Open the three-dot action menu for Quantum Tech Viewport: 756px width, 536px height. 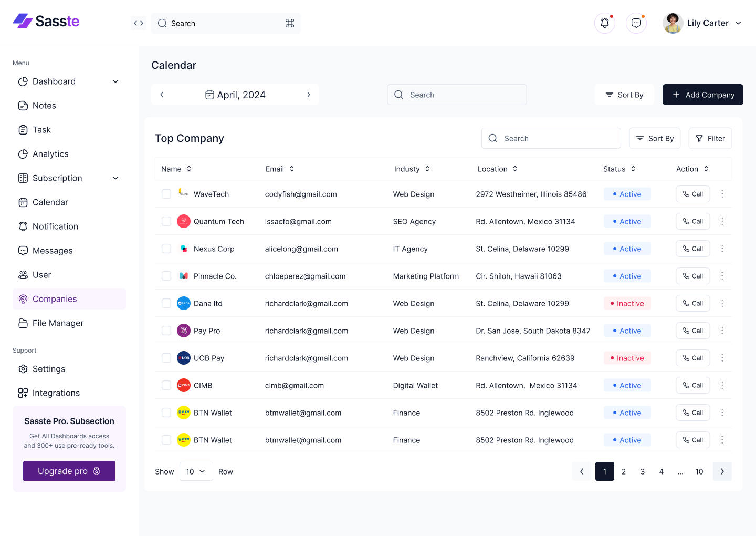point(722,221)
